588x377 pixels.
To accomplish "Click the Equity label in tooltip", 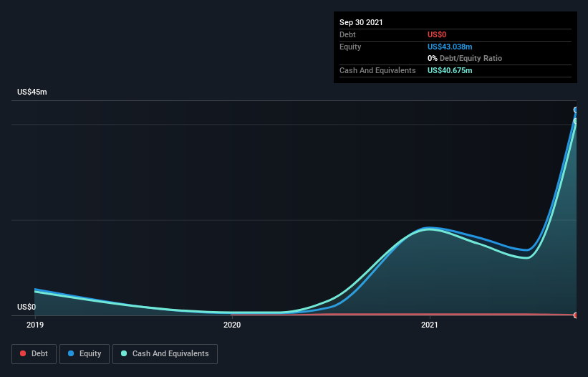I will click(x=350, y=47).
